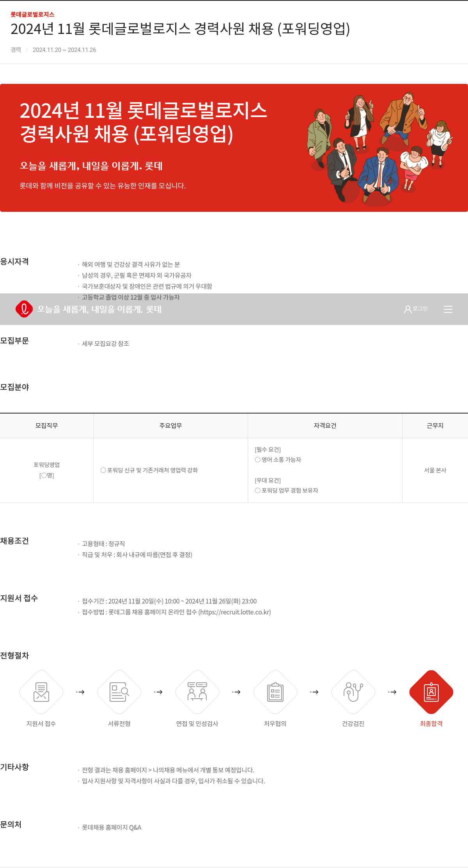The image size is (468, 868).
Task: Click the 서류전형 document search step icon
Action: (x=119, y=692)
